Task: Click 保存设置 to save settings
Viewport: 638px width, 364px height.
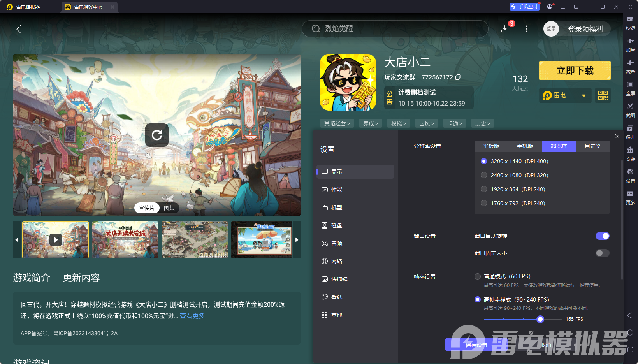Action: click(476, 345)
